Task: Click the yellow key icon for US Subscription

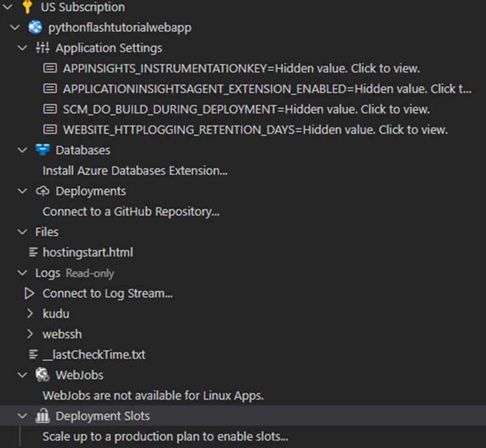Action: point(27,7)
